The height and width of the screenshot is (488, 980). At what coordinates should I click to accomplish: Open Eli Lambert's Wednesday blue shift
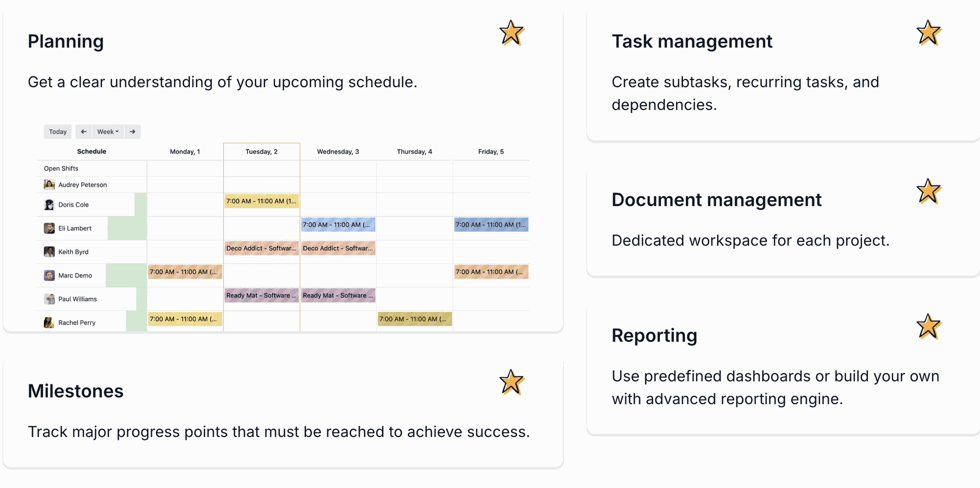point(338,225)
